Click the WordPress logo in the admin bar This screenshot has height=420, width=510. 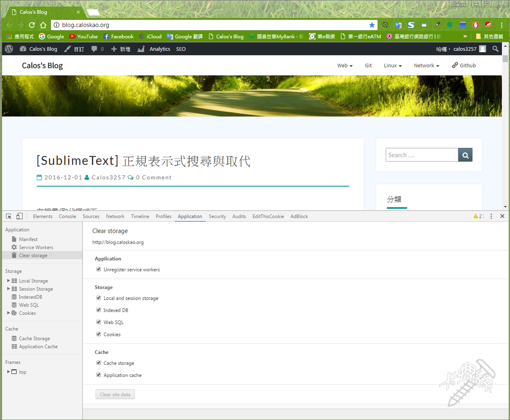pos(9,49)
